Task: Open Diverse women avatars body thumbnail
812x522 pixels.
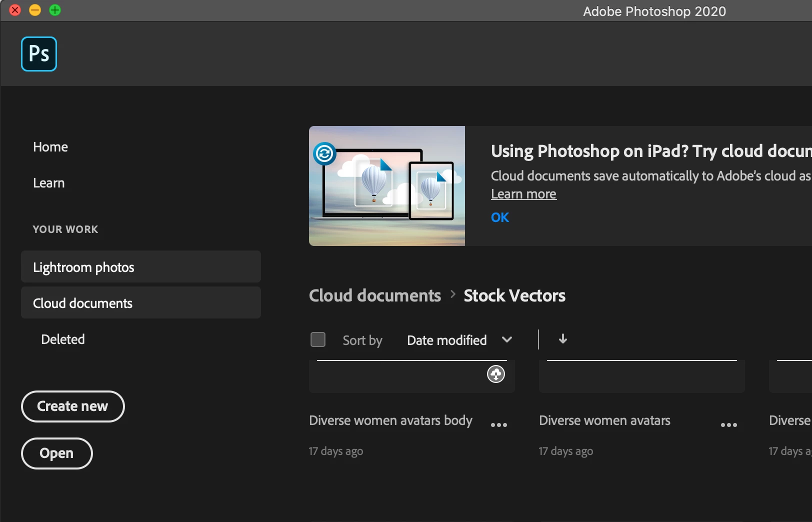Action: tap(412, 376)
